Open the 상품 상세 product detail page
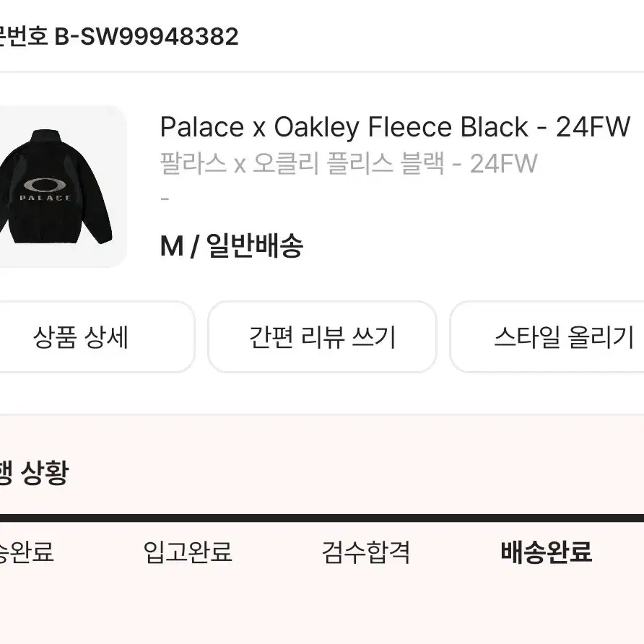644x644 pixels. (80, 336)
